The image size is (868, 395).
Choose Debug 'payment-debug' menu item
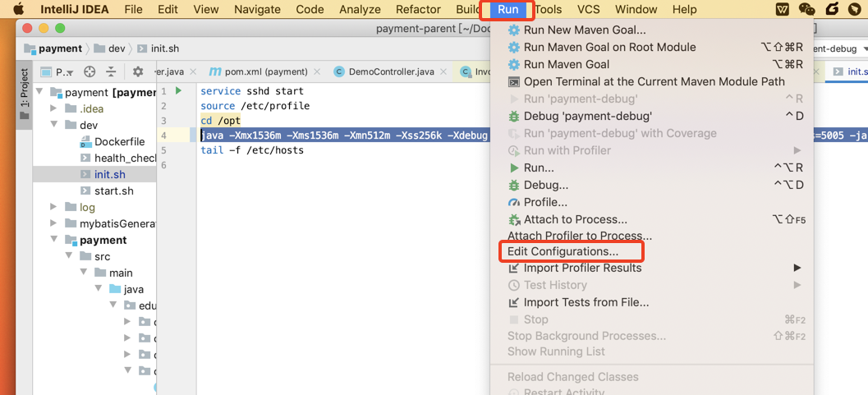(651, 116)
